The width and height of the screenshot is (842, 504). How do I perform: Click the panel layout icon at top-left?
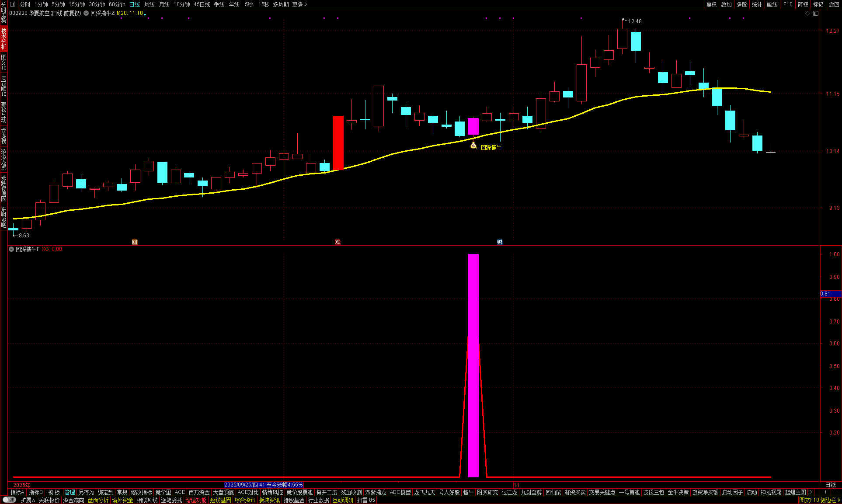coord(13,4)
